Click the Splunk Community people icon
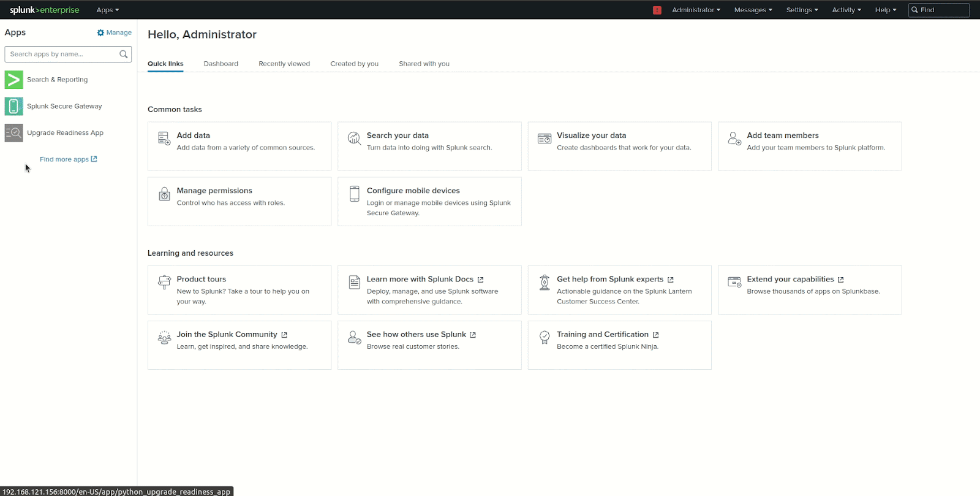The image size is (980, 496). pos(164,337)
